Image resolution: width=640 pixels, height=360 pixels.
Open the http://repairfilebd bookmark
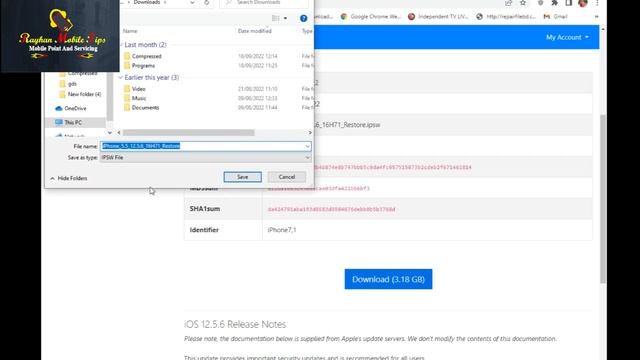tap(506, 17)
